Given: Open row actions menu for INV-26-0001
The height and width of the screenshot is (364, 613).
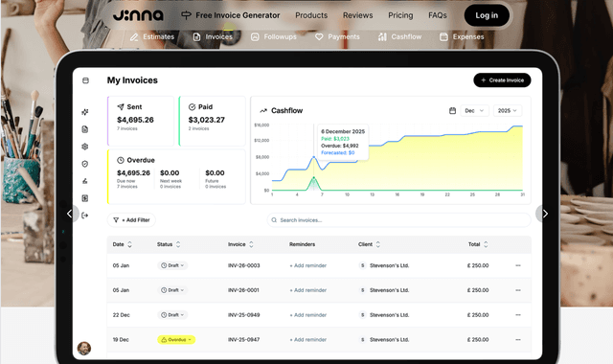Looking at the screenshot, I should 518,290.
